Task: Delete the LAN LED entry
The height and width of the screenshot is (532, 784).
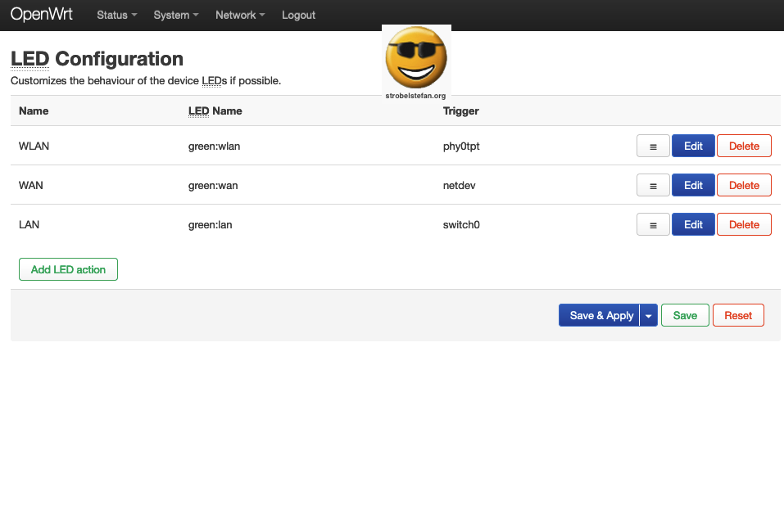Action: (744, 225)
